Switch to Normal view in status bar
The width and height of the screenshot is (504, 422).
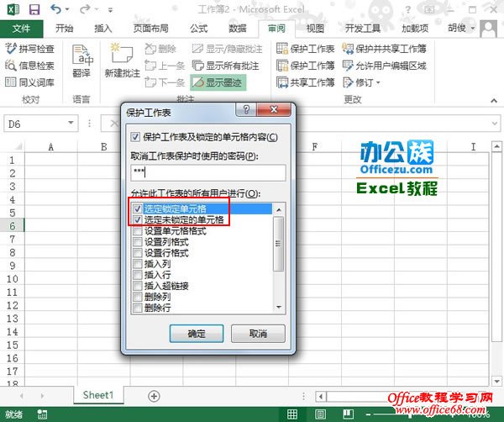click(292, 414)
